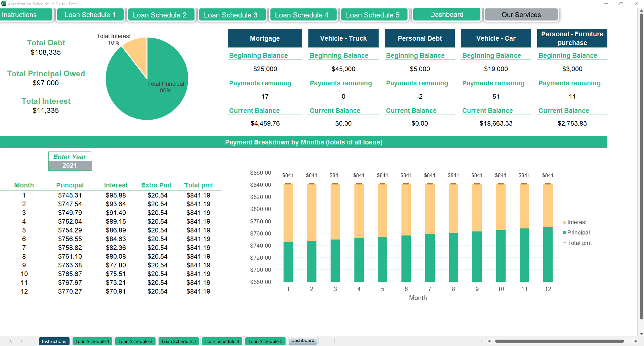Click the horizontal scroll right arrow
This screenshot has width=644, height=346.
[635, 341]
